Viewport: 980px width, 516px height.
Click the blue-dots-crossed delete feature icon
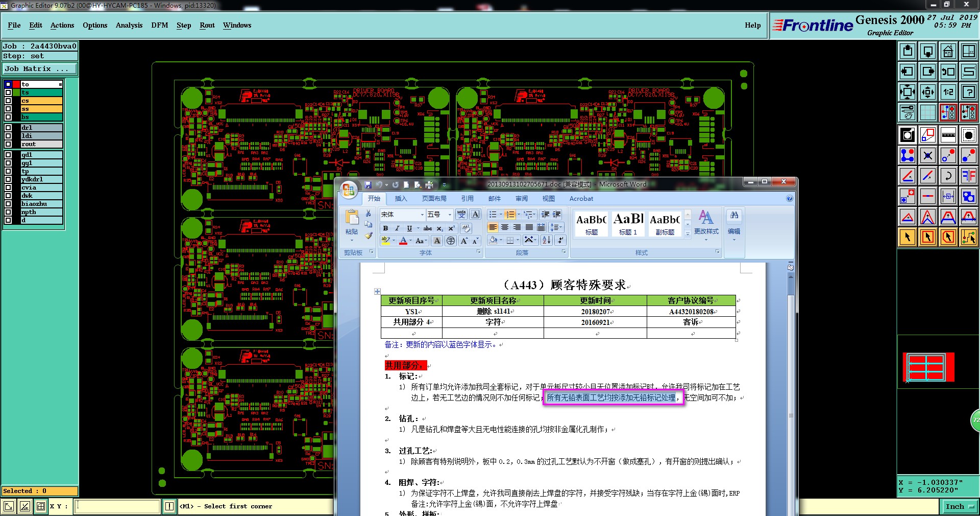click(x=927, y=155)
